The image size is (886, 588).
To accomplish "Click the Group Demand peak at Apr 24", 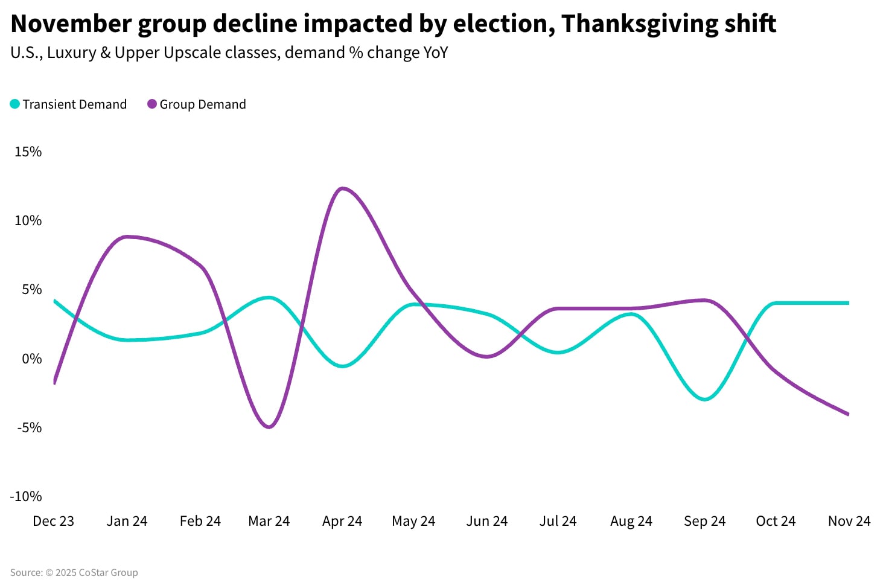I will pyautogui.click(x=343, y=188).
